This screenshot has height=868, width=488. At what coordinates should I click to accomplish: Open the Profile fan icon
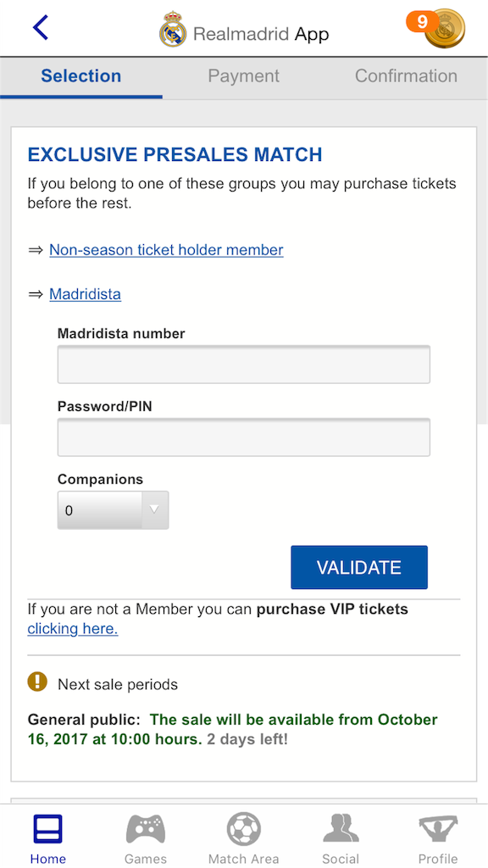tap(438, 829)
